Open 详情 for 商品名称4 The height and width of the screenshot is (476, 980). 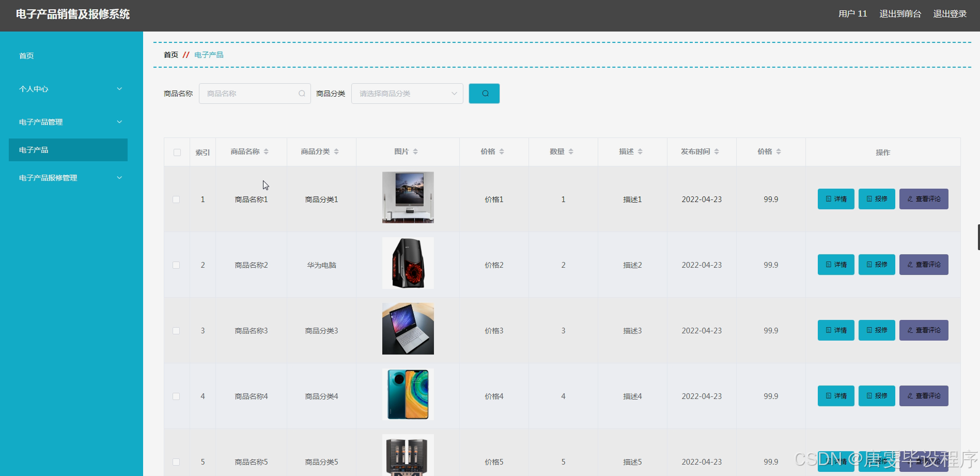pyautogui.click(x=836, y=396)
